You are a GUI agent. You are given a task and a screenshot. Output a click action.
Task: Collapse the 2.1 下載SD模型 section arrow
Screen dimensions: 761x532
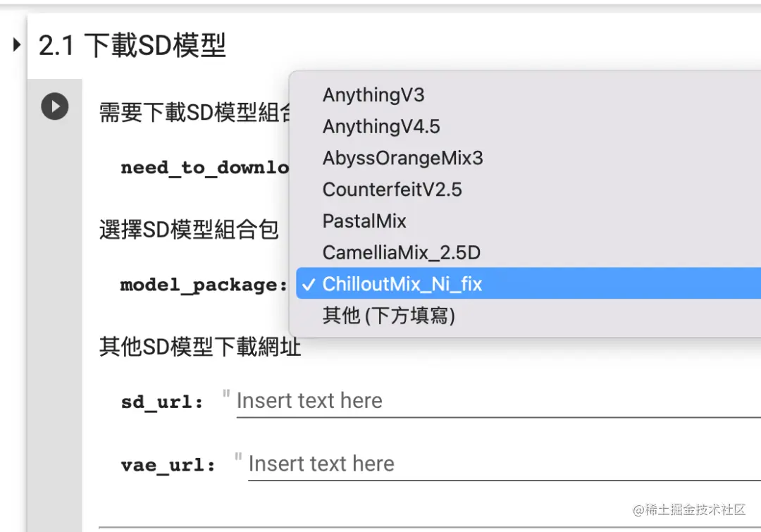(16, 45)
